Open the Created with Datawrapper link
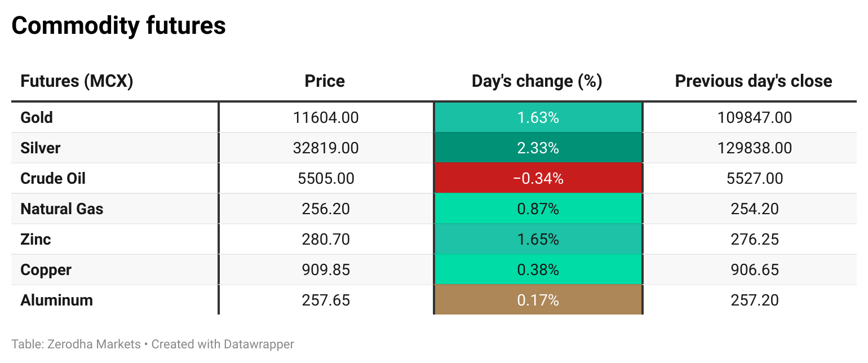 (x=223, y=344)
